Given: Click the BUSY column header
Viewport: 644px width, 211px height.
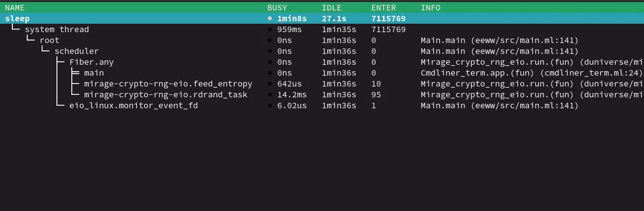Looking at the screenshot, I should click(277, 8).
